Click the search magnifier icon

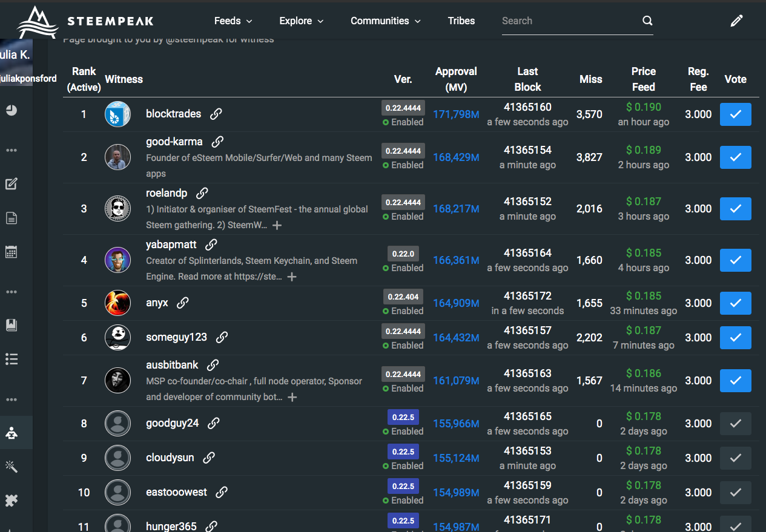click(x=647, y=21)
